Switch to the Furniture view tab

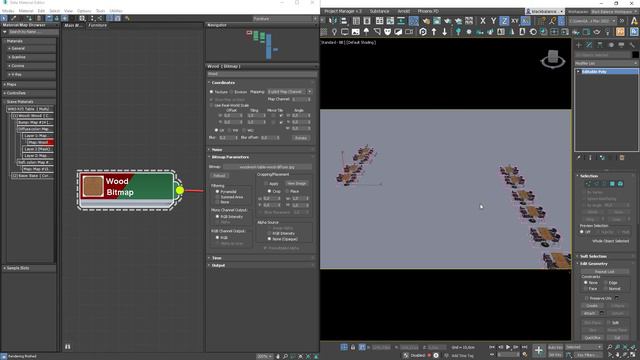click(x=98, y=25)
